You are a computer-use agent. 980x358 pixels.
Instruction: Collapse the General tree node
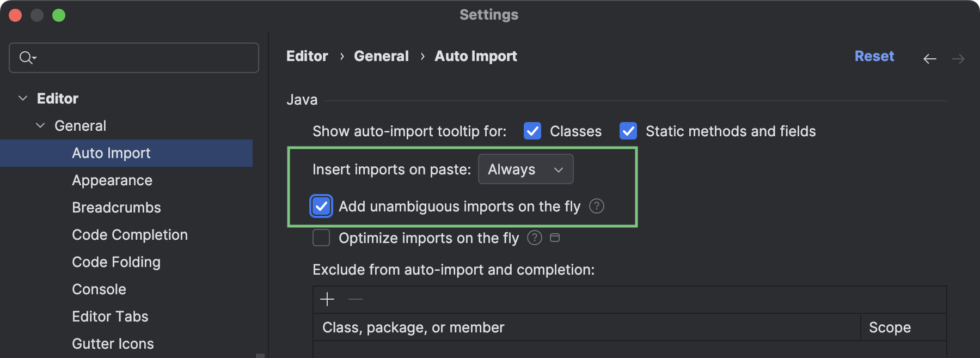tap(40, 125)
